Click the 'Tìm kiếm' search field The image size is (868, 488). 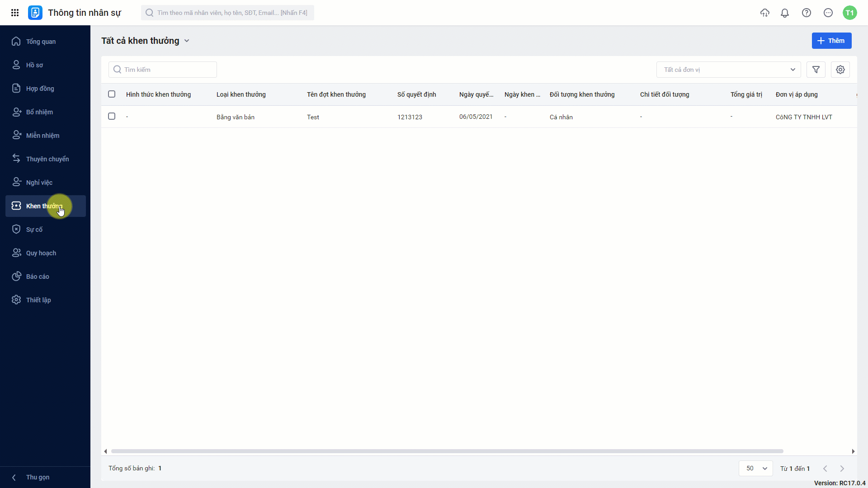pos(163,70)
